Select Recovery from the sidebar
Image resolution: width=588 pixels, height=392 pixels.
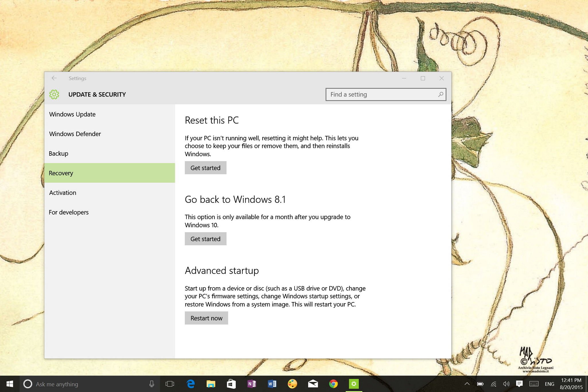[x=61, y=172]
